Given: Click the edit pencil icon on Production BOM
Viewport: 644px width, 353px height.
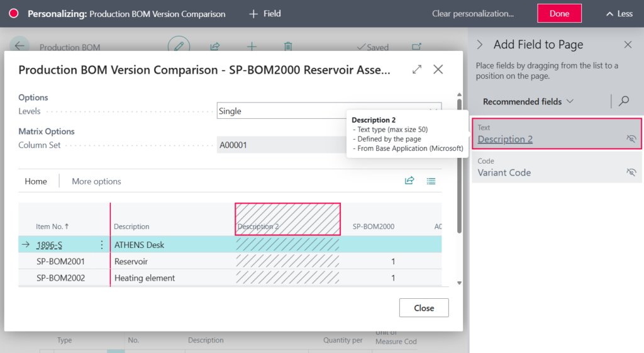Looking at the screenshot, I should 179,47.
